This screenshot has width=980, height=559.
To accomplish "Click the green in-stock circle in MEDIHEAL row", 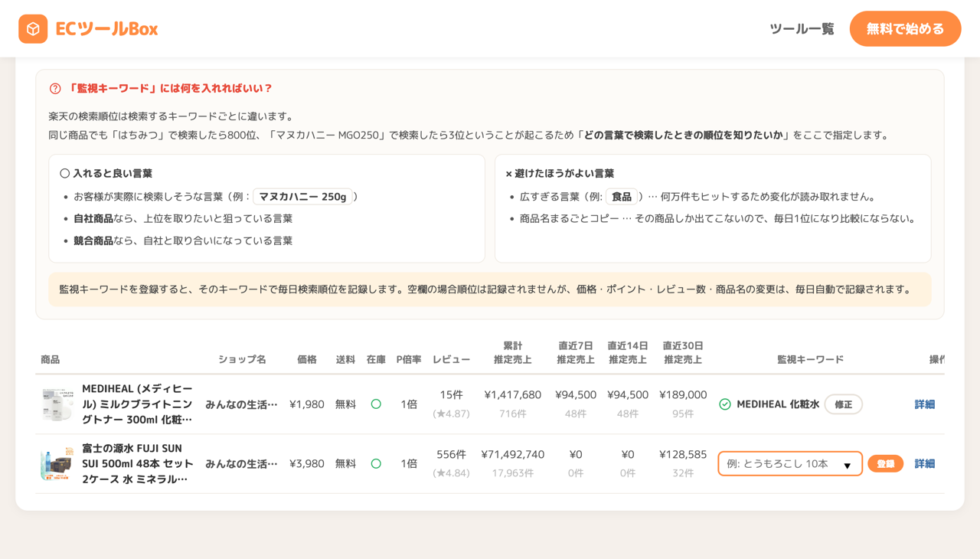I will [376, 404].
